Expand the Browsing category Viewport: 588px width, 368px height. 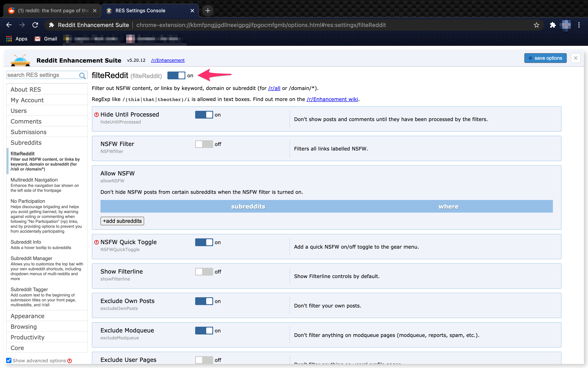[x=47, y=327]
